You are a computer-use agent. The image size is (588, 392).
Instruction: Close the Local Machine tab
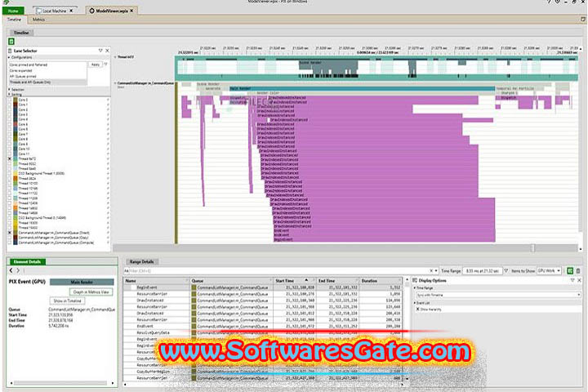point(71,11)
